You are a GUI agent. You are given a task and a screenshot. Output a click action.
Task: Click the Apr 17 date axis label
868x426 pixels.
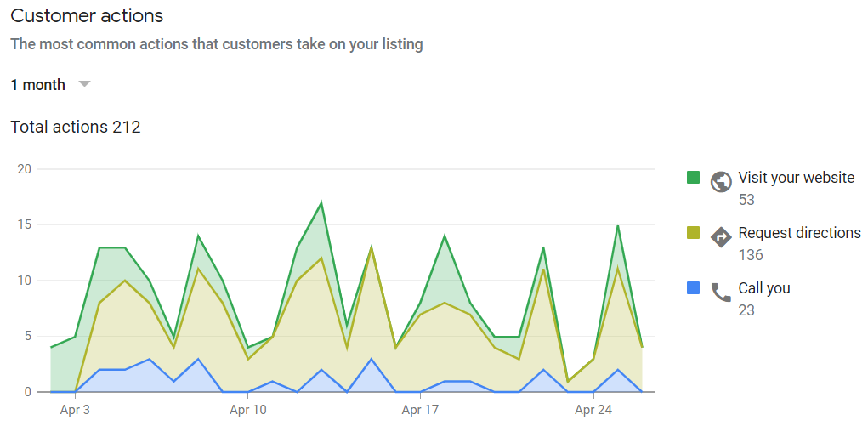pyautogui.click(x=420, y=410)
